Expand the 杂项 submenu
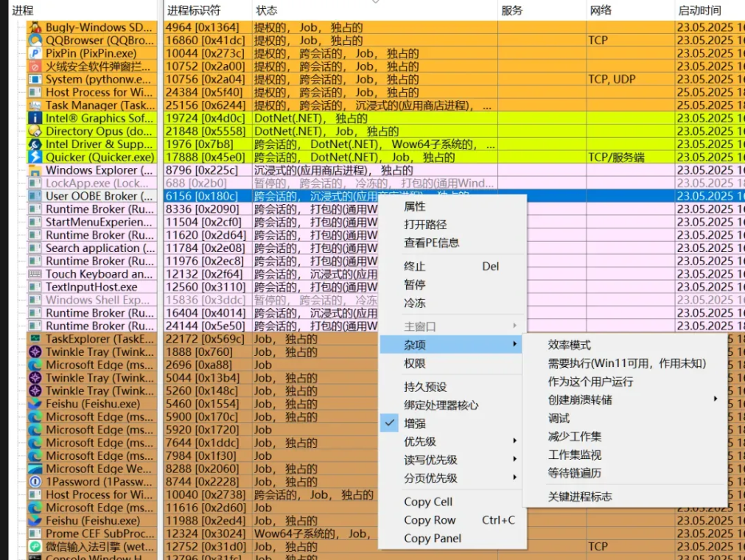 452,345
